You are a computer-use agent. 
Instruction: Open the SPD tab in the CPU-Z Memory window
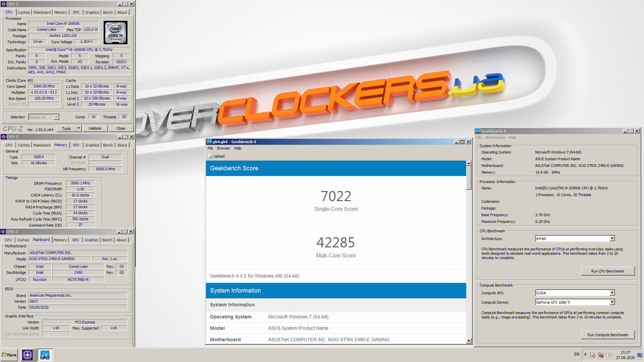point(76,145)
